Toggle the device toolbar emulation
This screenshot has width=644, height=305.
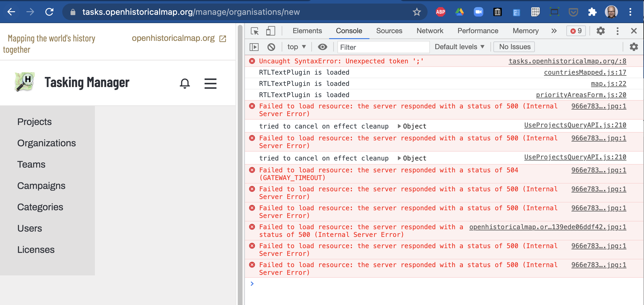coord(270,31)
